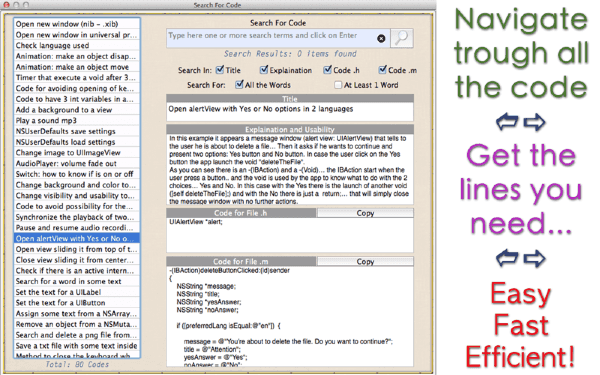This screenshot has width=600, height=375.
Task: Pick 'Remove an object from a NSMuta...' row
Action: [x=77, y=324]
